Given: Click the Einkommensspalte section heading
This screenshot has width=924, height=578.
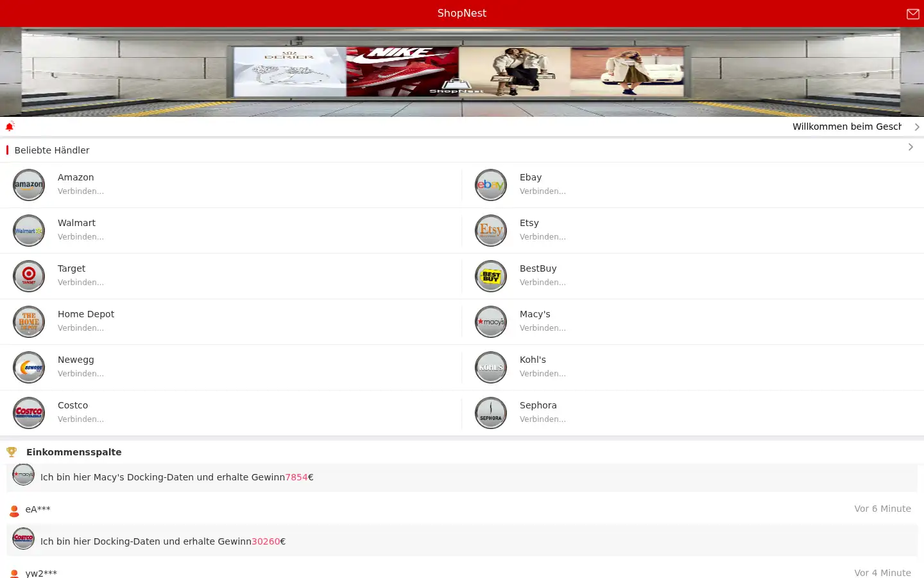Looking at the screenshot, I should [x=74, y=452].
